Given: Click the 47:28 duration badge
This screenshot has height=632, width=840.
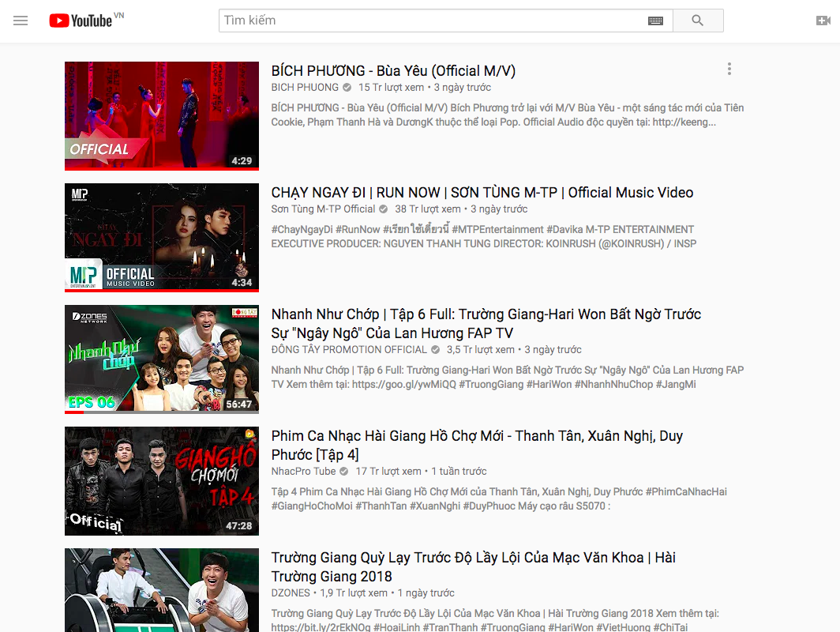Looking at the screenshot, I should (x=239, y=526).
